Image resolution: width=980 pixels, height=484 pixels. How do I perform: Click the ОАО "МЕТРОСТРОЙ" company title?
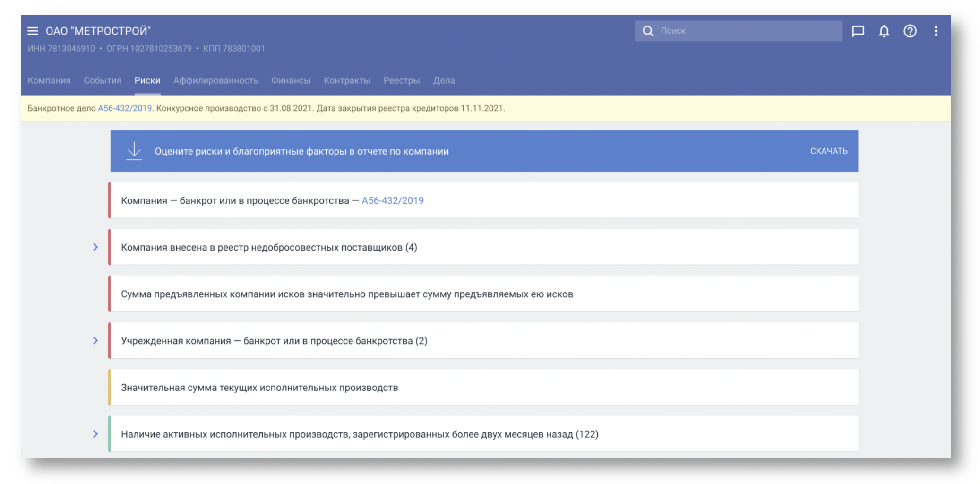tap(98, 31)
